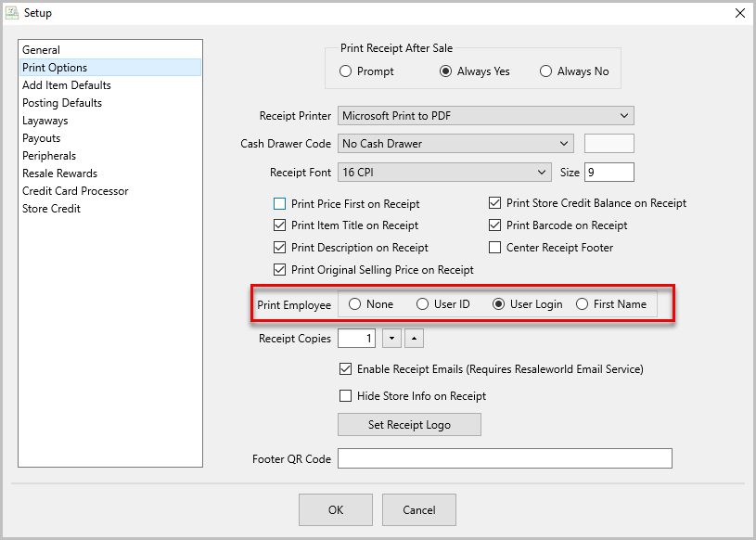Decrease Receipt Copies with down arrow
The height and width of the screenshot is (540, 756).
pyautogui.click(x=392, y=339)
